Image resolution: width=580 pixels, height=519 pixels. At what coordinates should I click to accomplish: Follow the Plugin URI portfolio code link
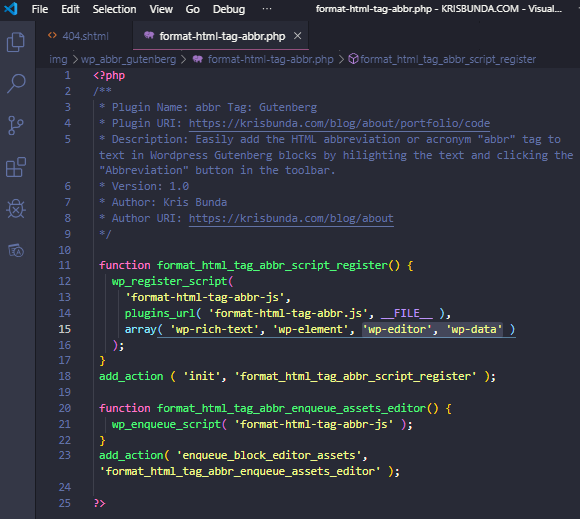pyautogui.click(x=339, y=123)
